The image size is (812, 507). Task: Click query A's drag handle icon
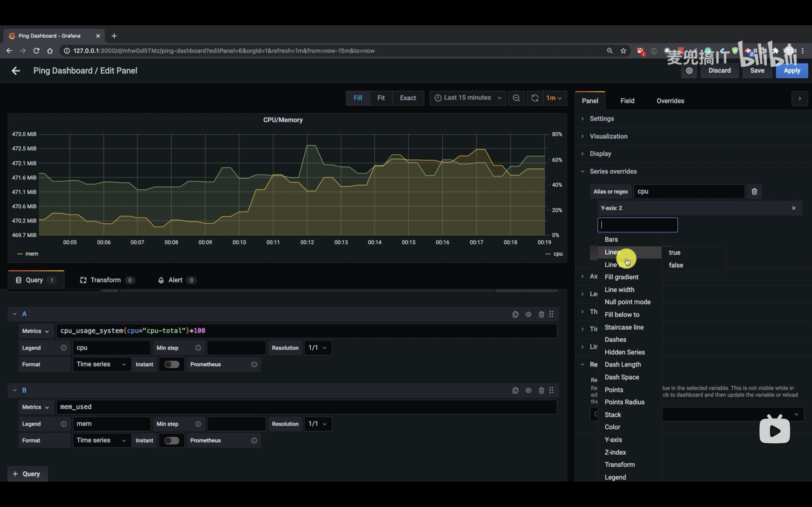coord(551,314)
